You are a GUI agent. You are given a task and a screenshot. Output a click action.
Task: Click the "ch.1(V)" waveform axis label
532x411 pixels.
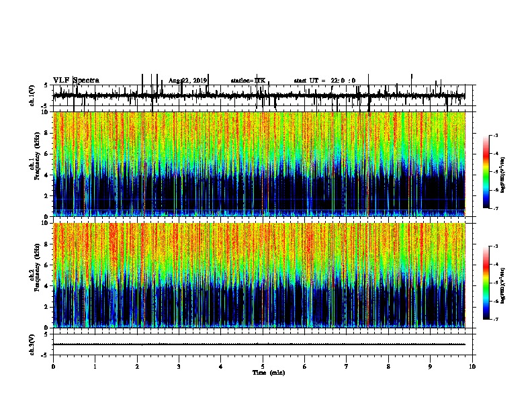32,95
